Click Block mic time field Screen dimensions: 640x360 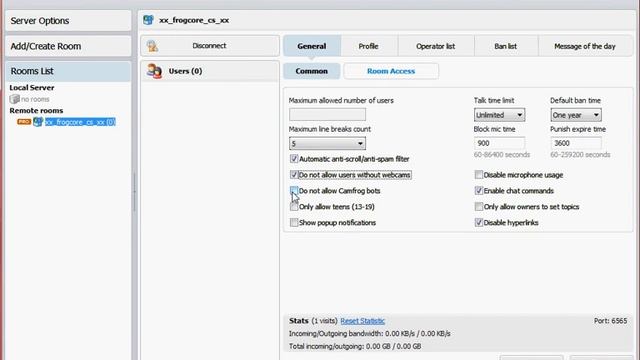499,143
